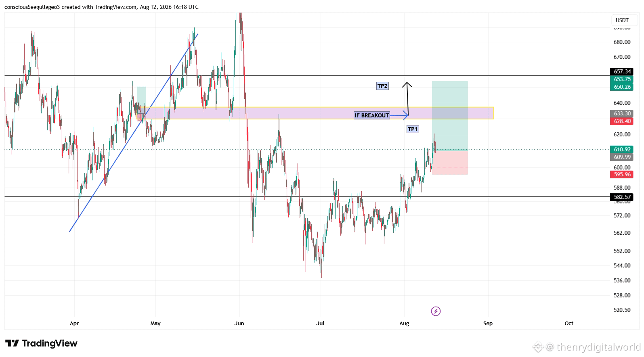Viewport: 644px width, 357px height.
Task: Select the TP2 text label
Action: 382,86
